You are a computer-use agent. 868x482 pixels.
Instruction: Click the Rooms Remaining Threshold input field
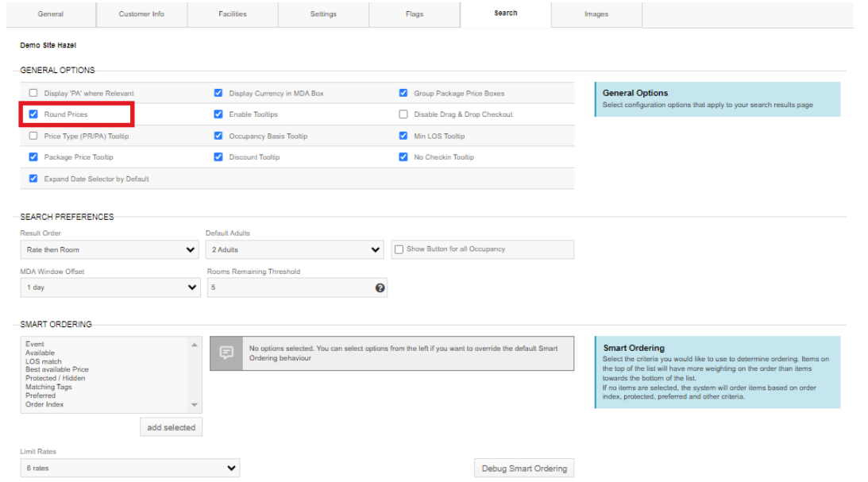tap(290, 287)
